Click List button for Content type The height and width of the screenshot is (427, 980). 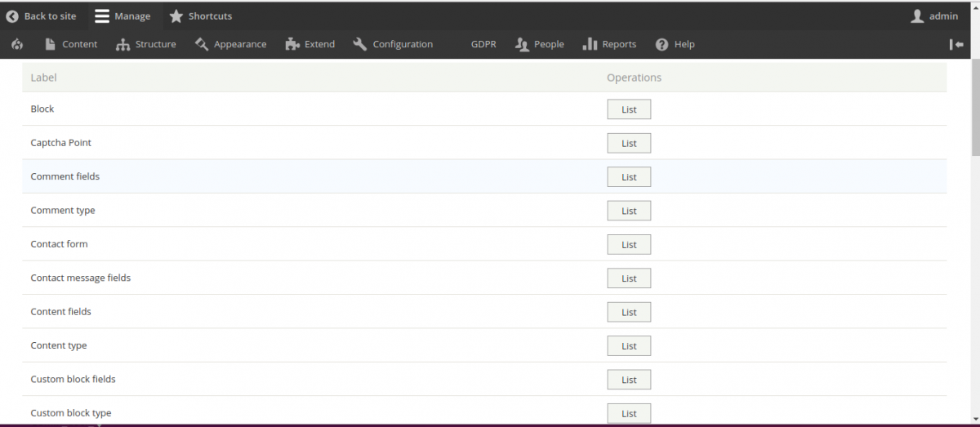(x=629, y=346)
